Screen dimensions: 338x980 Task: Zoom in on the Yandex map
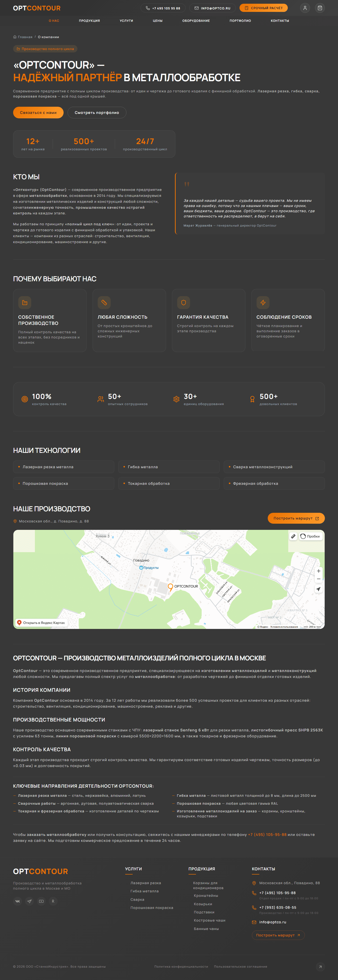[319, 571]
